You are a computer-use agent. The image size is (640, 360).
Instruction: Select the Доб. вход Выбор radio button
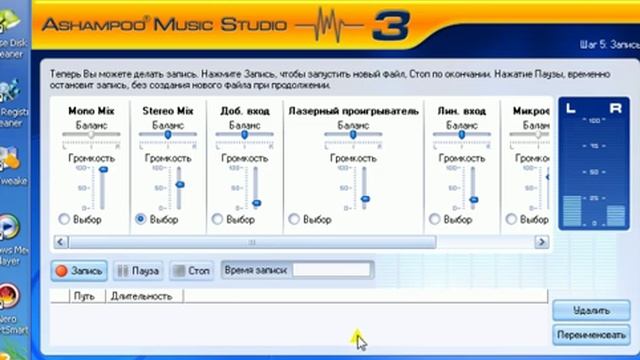(x=217, y=219)
